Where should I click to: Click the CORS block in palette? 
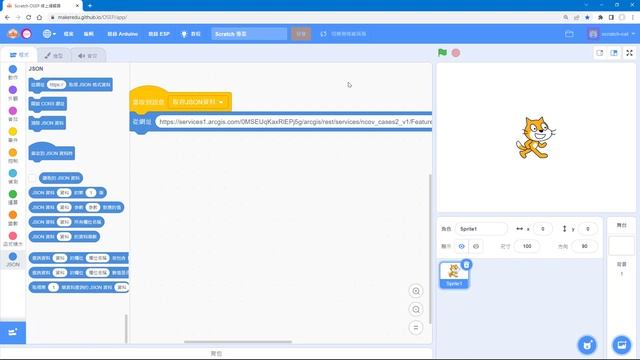[x=47, y=104]
